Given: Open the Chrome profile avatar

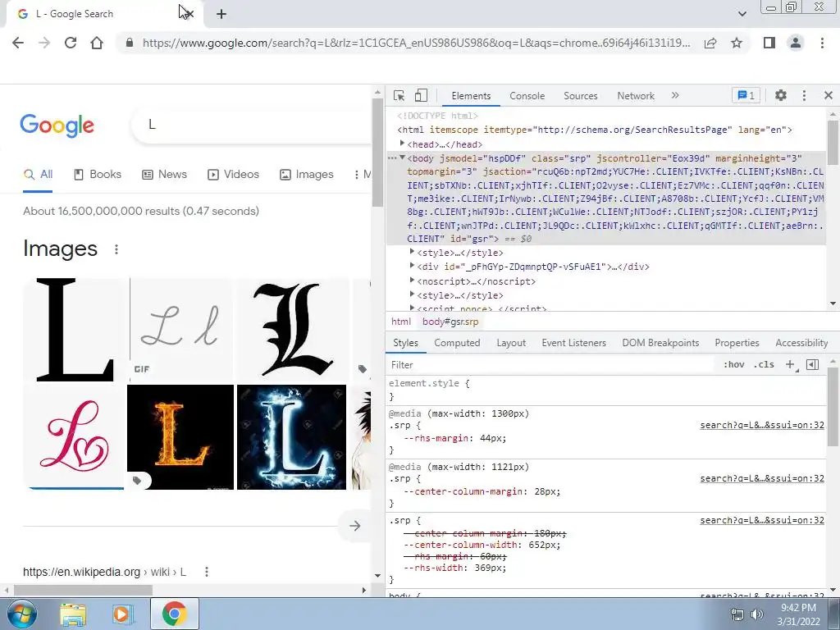Looking at the screenshot, I should (x=796, y=43).
